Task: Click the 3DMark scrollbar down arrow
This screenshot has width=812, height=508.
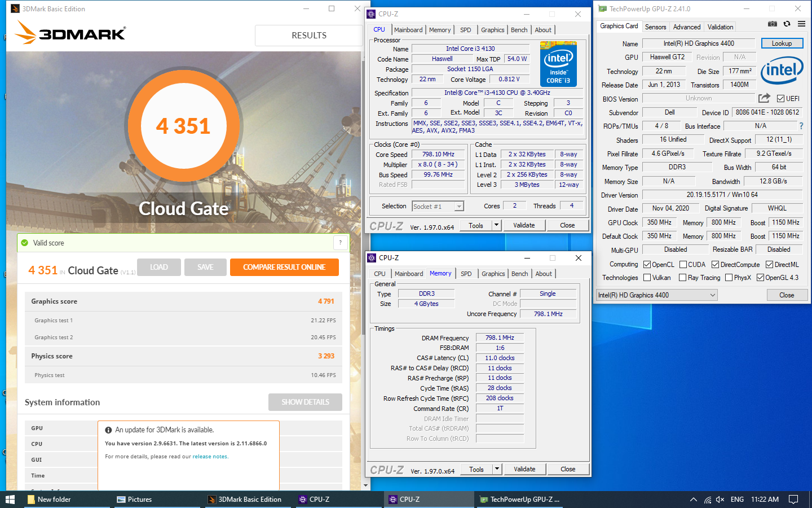Action: 365,485
